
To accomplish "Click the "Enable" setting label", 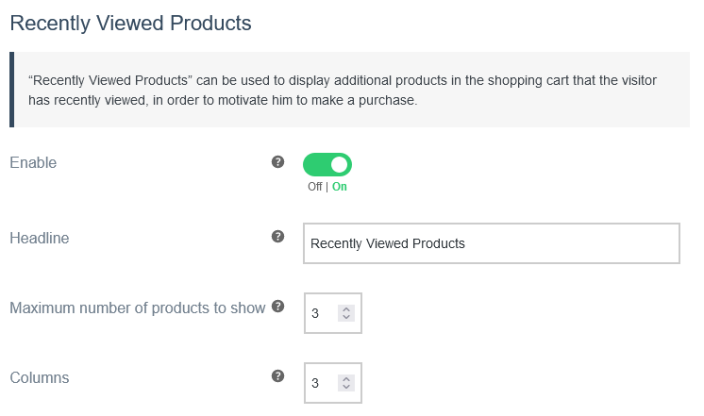I will [33, 163].
